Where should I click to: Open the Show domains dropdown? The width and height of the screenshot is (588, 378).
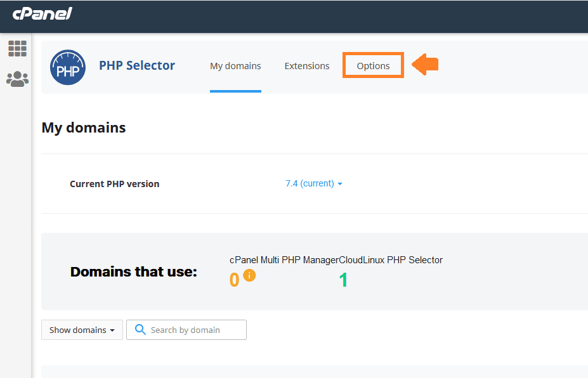click(82, 330)
